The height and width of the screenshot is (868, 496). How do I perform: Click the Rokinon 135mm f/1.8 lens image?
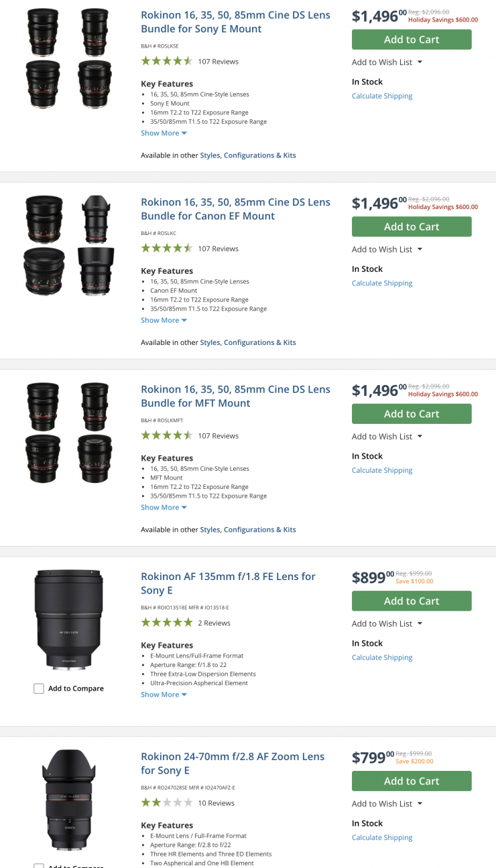(x=69, y=619)
